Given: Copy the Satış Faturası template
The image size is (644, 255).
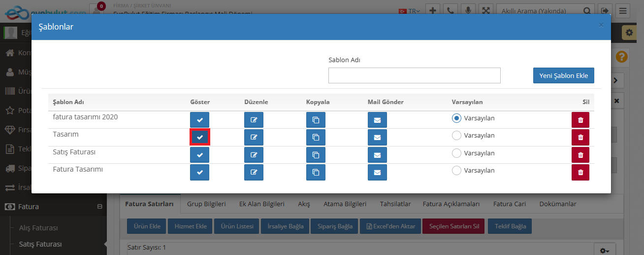Looking at the screenshot, I should click(316, 155).
